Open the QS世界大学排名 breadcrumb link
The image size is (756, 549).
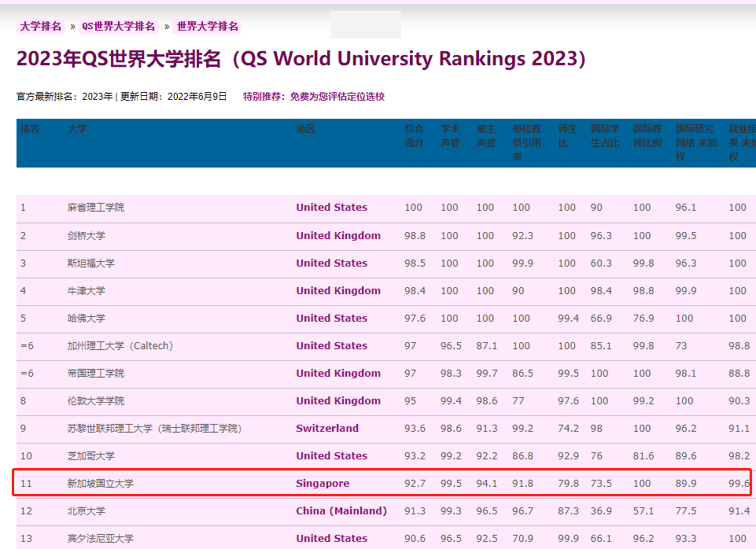118,26
